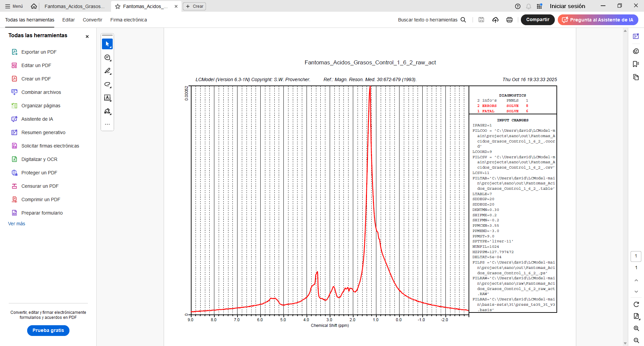
Task: Select the text box tool
Action: click(x=107, y=98)
